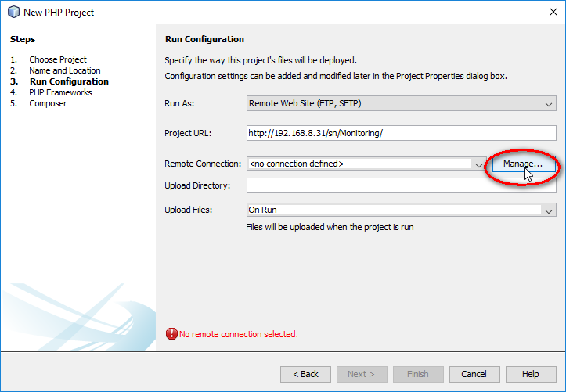
Task: Select the PHP Frameworks step
Action: coord(60,92)
